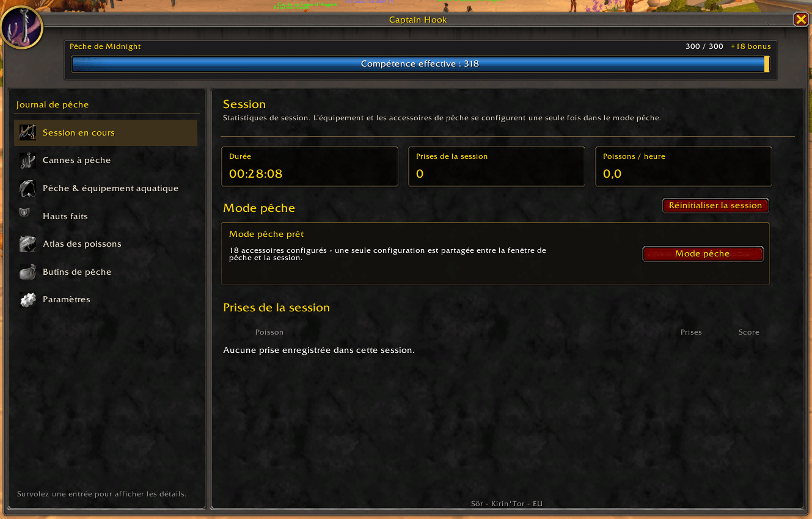Click the Captain Hook title text
Screen dimensions: 812x519
pyautogui.click(x=418, y=20)
